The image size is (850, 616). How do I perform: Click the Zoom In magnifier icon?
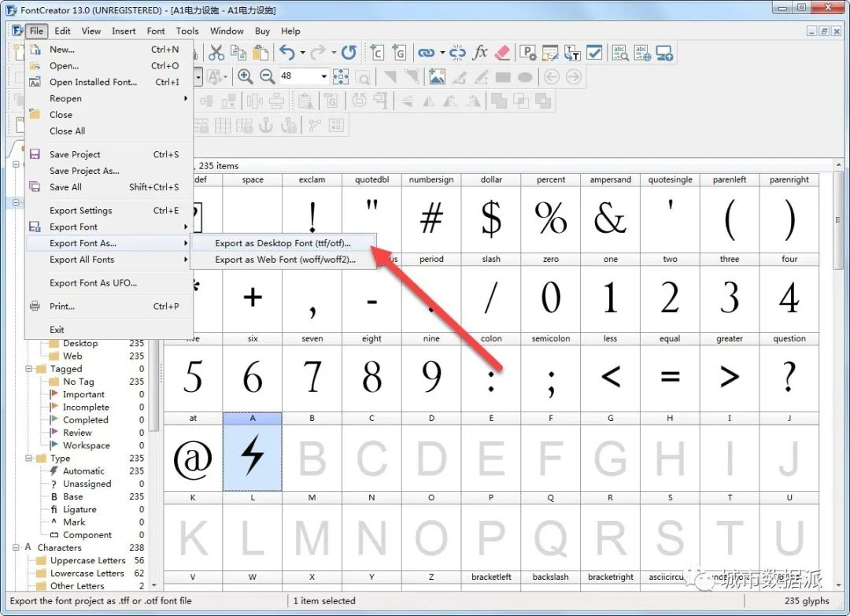(245, 77)
